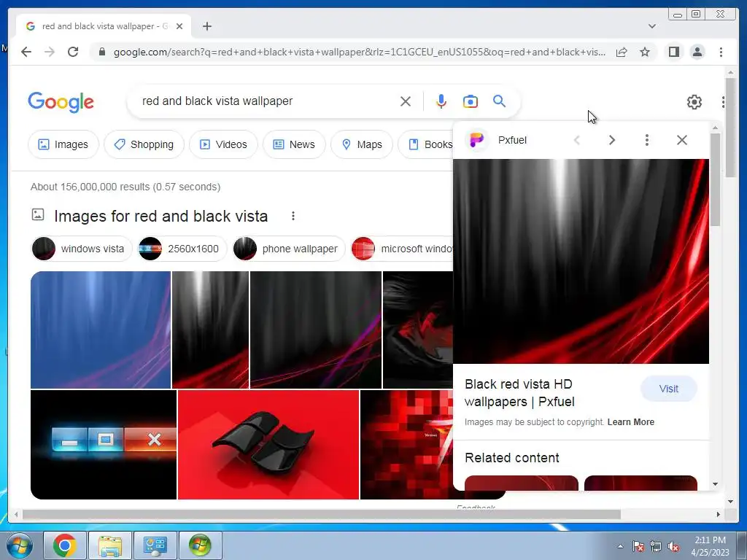747x560 pixels.
Task: Switch to Videos results
Action: [223, 144]
